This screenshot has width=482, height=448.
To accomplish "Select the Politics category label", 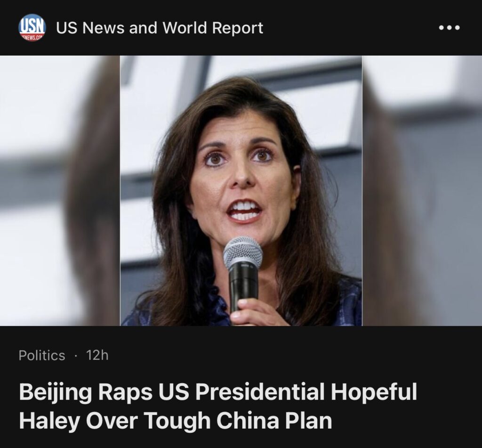I will (42, 355).
